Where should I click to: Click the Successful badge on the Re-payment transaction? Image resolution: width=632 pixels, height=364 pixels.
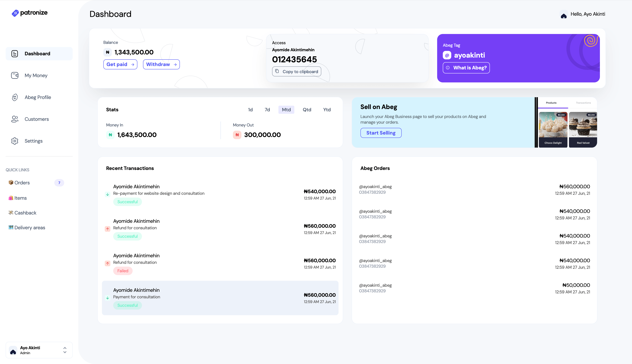[x=127, y=202]
